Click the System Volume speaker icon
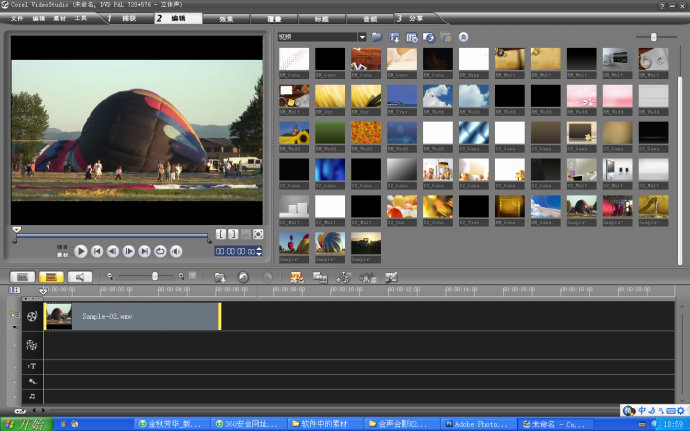 tap(176, 252)
